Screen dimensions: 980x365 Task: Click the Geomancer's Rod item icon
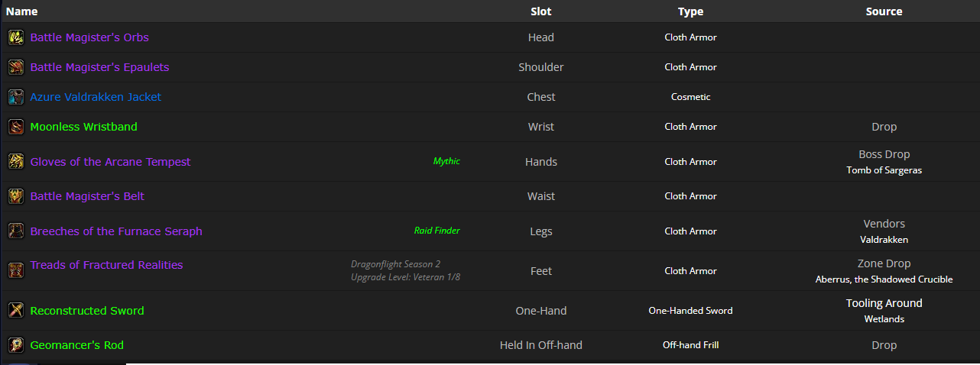point(15,345)
